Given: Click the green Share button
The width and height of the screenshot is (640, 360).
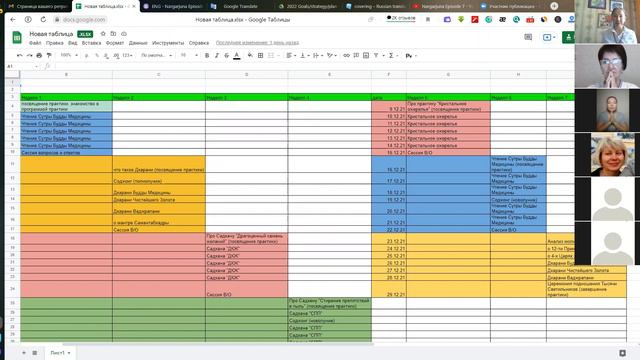Looking at the screenshot, I should click(568, 37).
